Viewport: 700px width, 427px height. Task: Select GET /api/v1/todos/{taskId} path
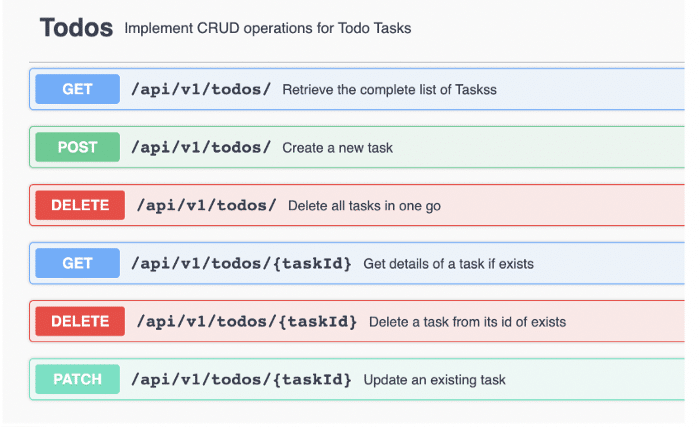point(241,264)
